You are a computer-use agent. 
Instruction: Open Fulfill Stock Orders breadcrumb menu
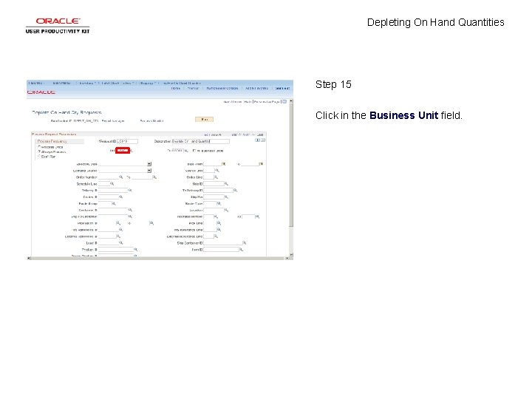(x=117, y=83)
